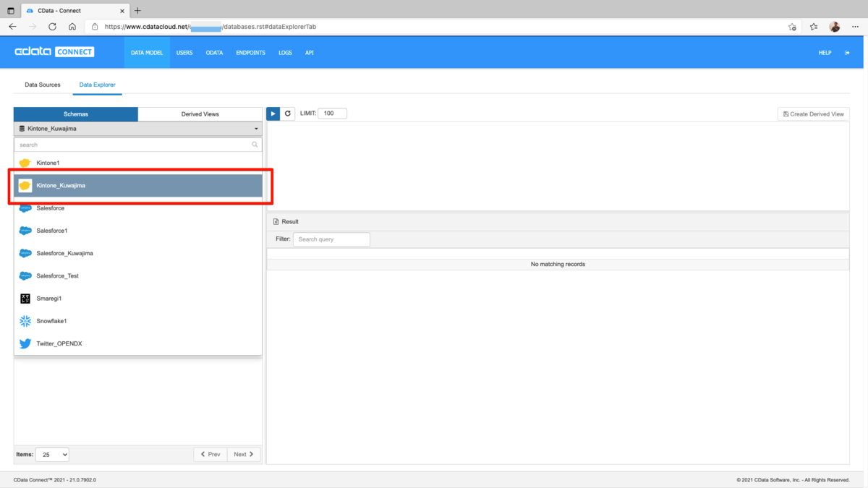Open the ODATA menu
The width and height of the screenshot is (868, 488).
tap(214, 53)
